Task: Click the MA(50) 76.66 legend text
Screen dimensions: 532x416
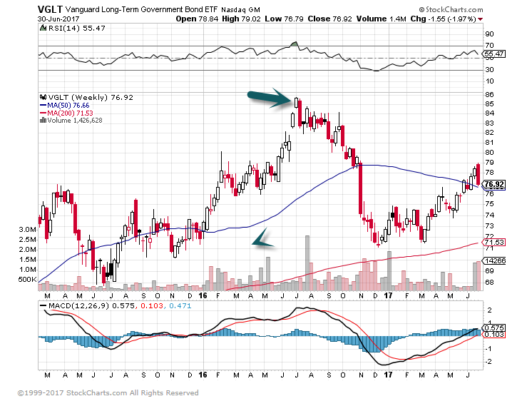Action: click(x=68, y=106)
